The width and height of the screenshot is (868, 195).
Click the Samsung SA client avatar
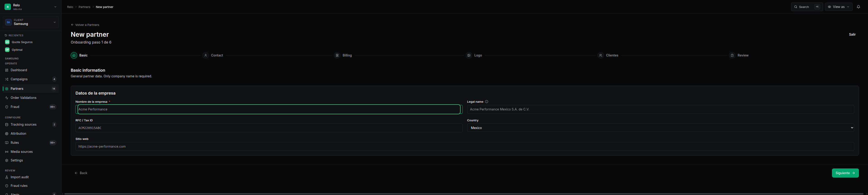(8, 22)
